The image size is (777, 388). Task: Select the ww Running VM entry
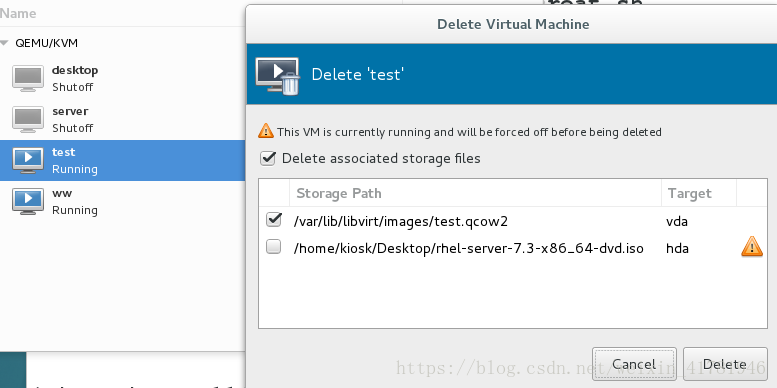click(x=122, y=202)
